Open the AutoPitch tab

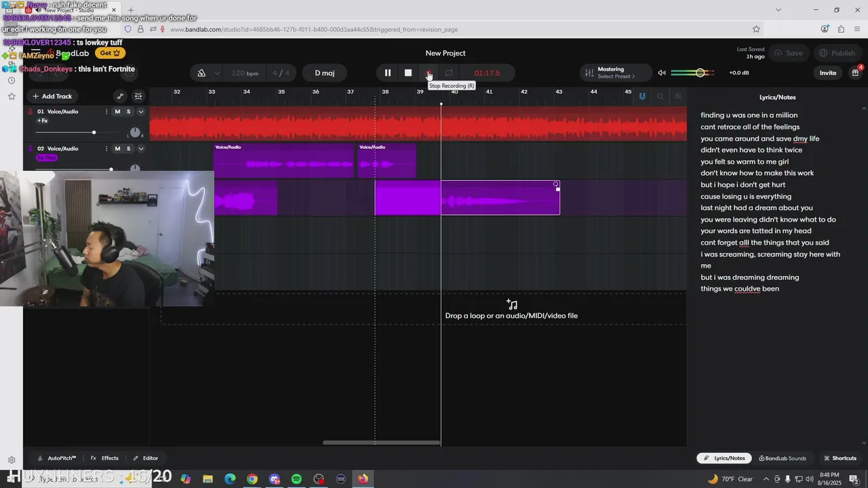(57, 458)
